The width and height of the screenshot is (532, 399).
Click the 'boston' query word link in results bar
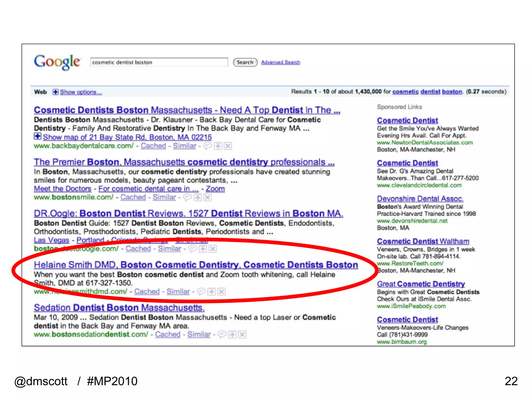pyautogui.click(x=452, y=92)
